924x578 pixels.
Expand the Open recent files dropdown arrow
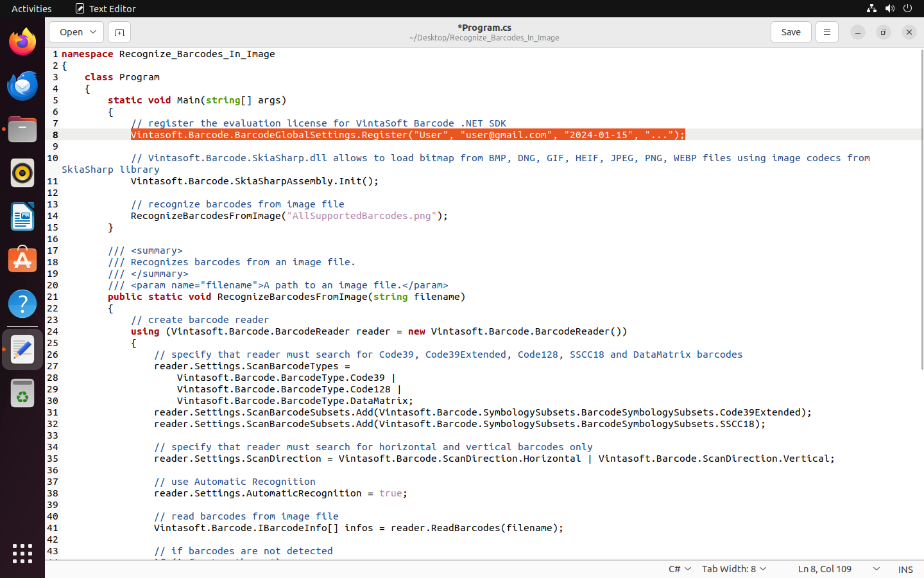tap(93, 32)
